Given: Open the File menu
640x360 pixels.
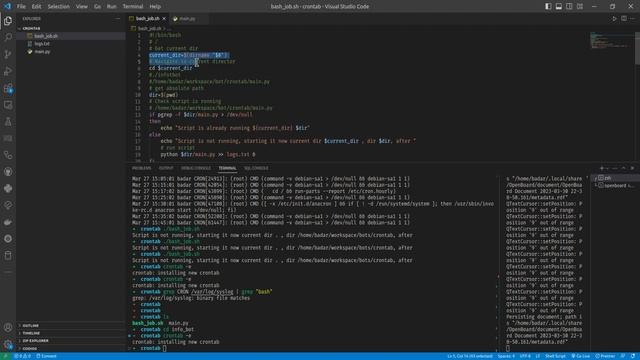Looking at the screenshot, I should point(21,7).
